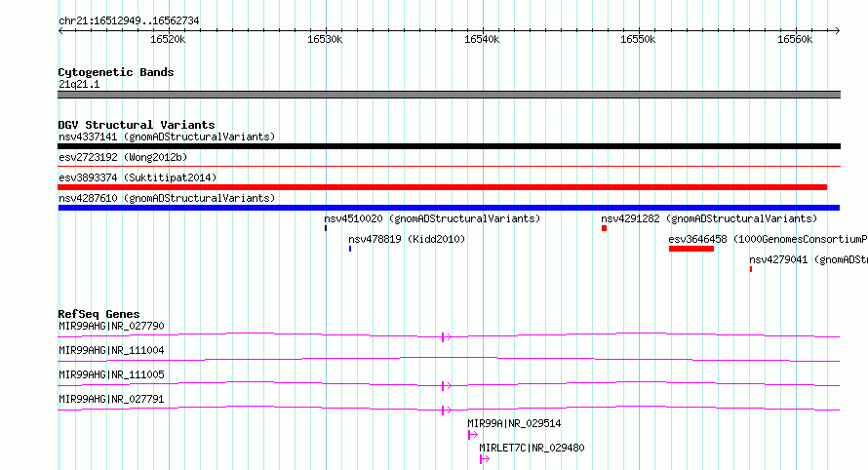
Task: Select the small red nsv4291282 variant marker
Action: pyautogui.click(x=604, y=228)
